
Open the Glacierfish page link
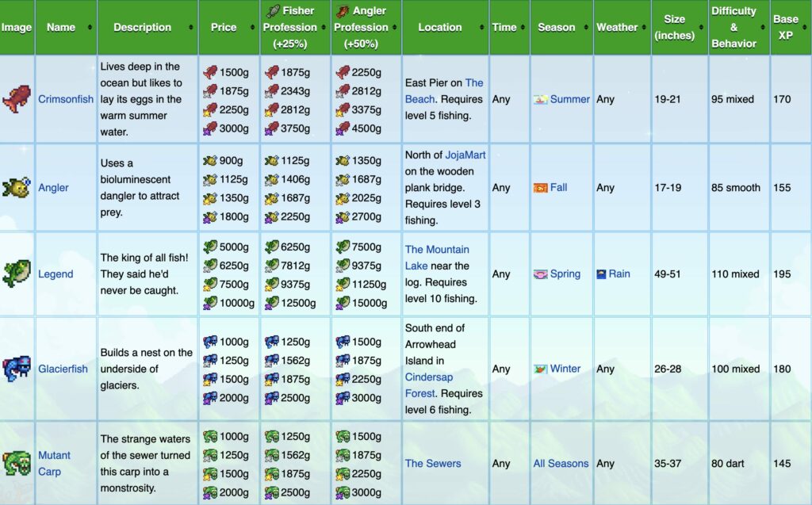tap(63, 369)
